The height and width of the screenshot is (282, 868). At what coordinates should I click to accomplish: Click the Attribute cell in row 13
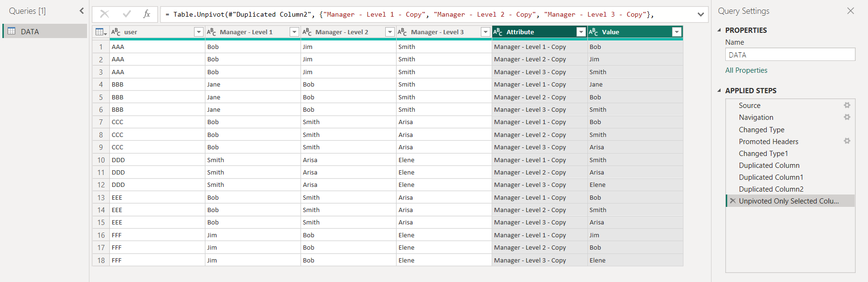coord(539,197)
